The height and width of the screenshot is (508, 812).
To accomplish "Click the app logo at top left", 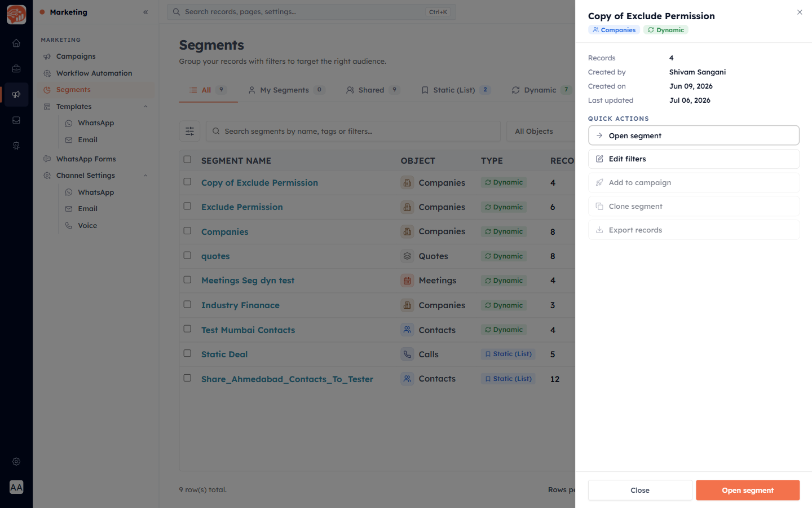I will click(16, 15).
